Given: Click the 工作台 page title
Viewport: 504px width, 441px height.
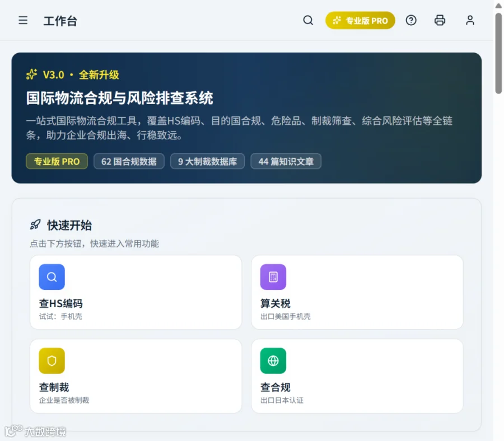Looking at the screenshot, I should point(60,21).
